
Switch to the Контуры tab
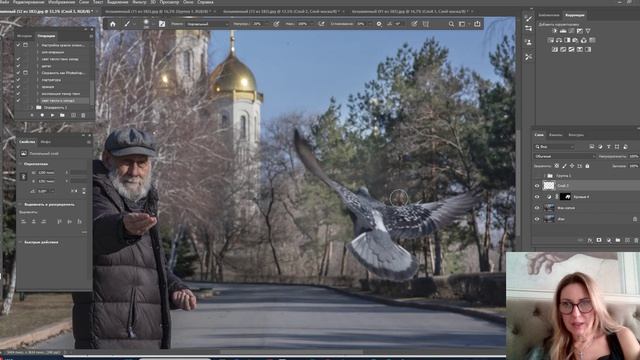click(576, 135)
